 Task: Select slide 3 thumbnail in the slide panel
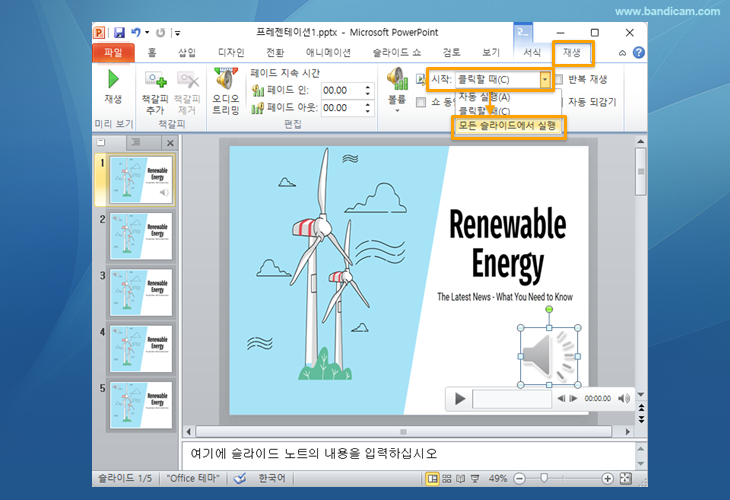pyautogui.click(x=140, y=291)
